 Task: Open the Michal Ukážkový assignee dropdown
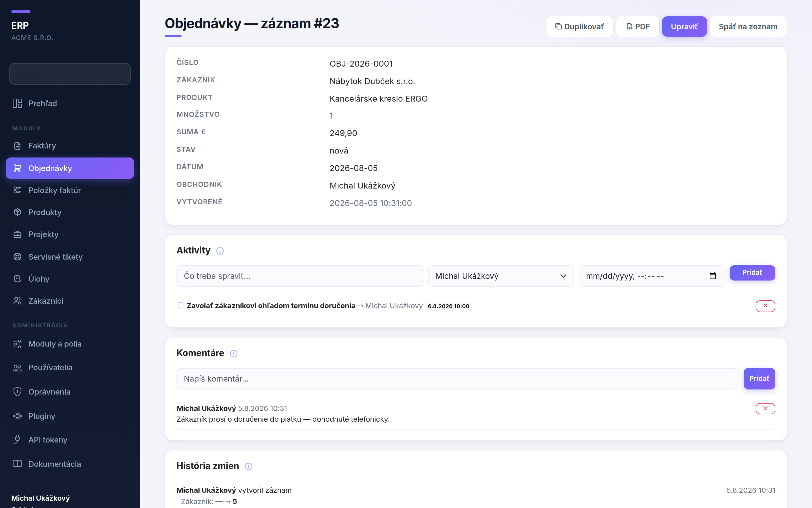(x=501, y=276)
